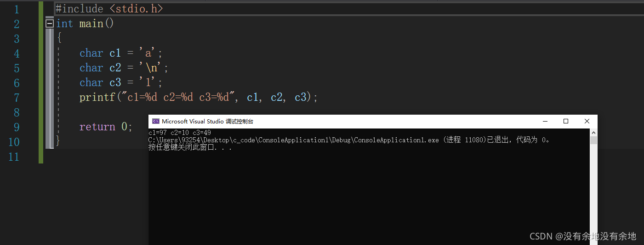644x245 pixels.
Task: Click line number 1 in the gutter
Action: click(x=17, y=9)
